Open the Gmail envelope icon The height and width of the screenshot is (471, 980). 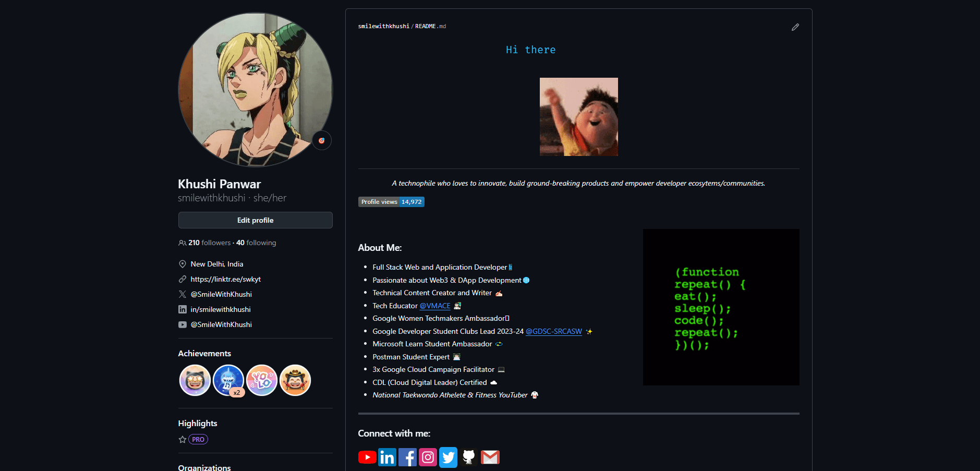click(x=490, y=457)
